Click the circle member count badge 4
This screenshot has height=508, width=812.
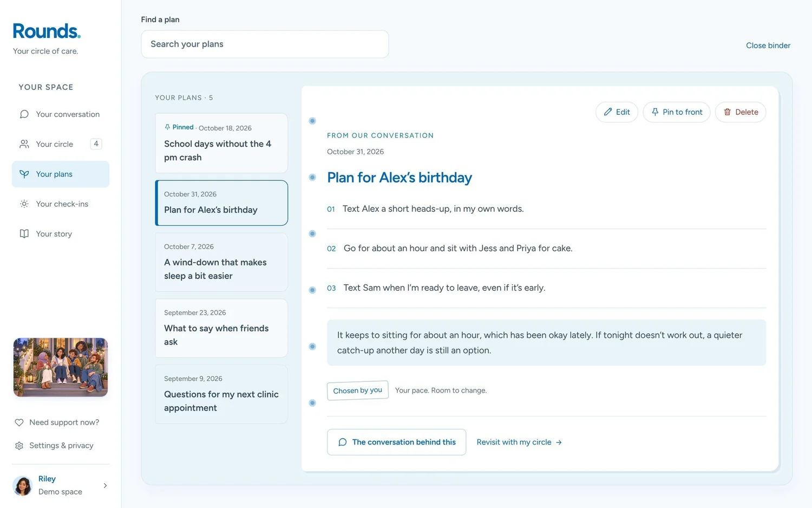click(96, 144)
